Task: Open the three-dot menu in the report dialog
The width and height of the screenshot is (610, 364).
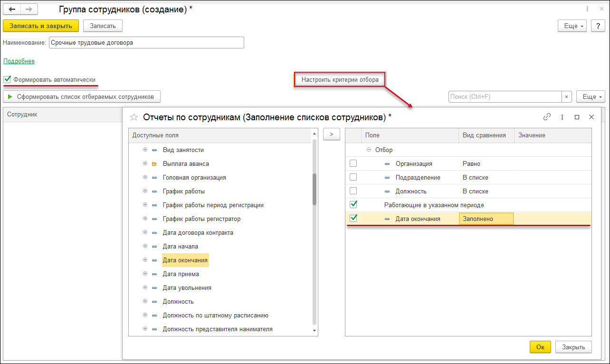Action: pos(562,117)
